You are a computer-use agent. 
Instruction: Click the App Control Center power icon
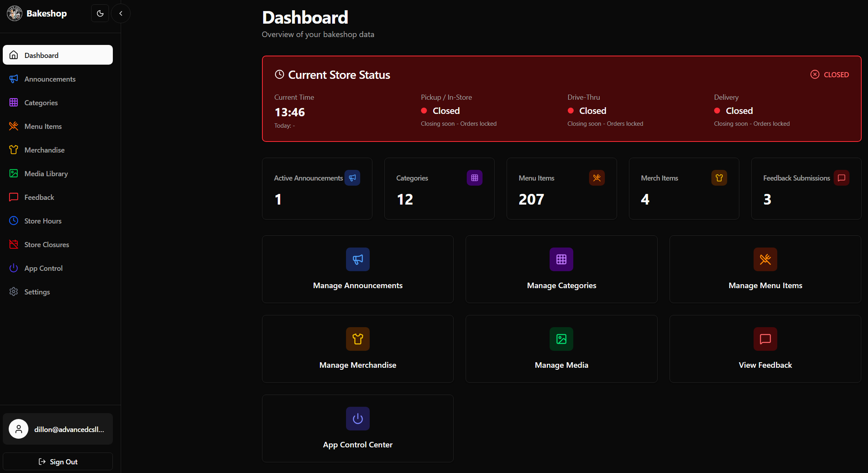pyautogui.click(x=358, y=419)
